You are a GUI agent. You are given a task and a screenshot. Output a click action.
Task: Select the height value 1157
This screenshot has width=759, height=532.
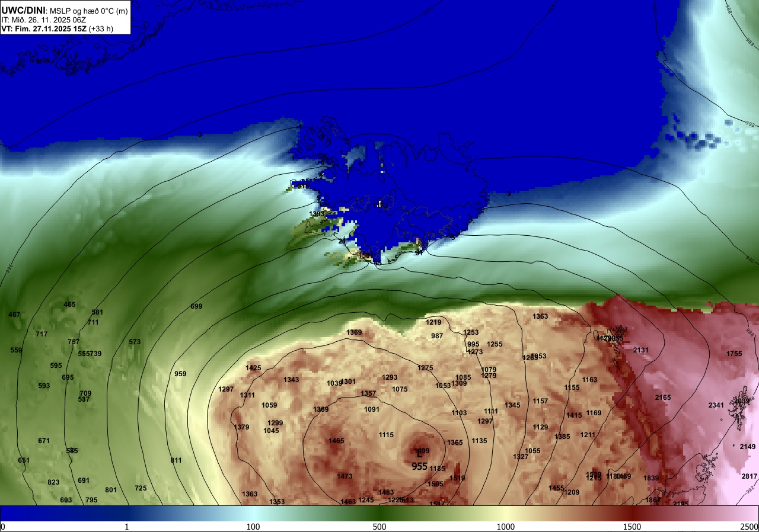coord(540,401)
